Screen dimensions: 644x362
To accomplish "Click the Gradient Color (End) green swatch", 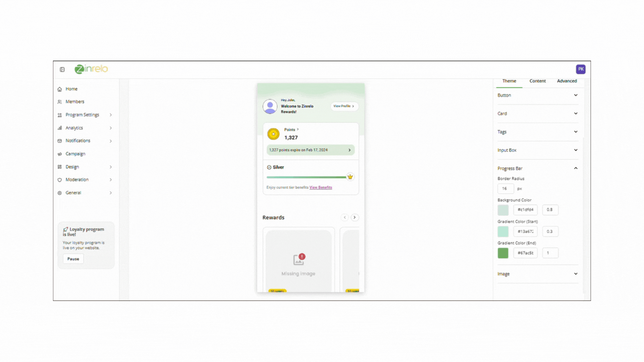I will 503,253.
